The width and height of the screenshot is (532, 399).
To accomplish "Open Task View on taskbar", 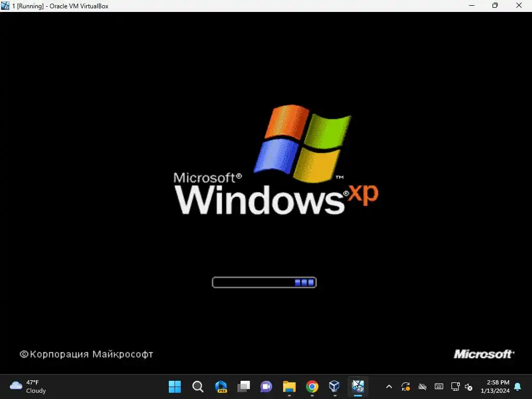I will coord(244,387).
